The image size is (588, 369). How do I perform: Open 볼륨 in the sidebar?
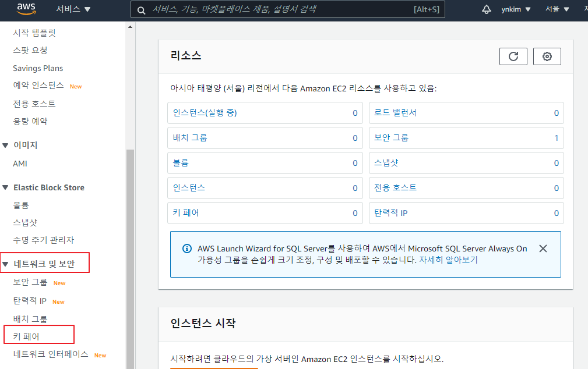[20, 205]
